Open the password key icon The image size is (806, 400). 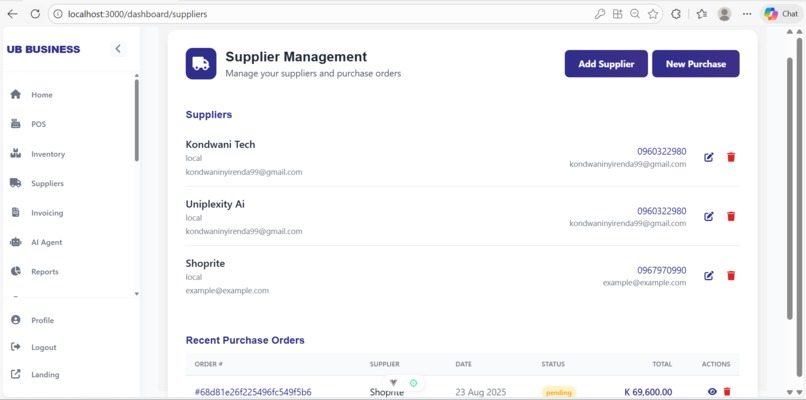[x=599, y=14]
